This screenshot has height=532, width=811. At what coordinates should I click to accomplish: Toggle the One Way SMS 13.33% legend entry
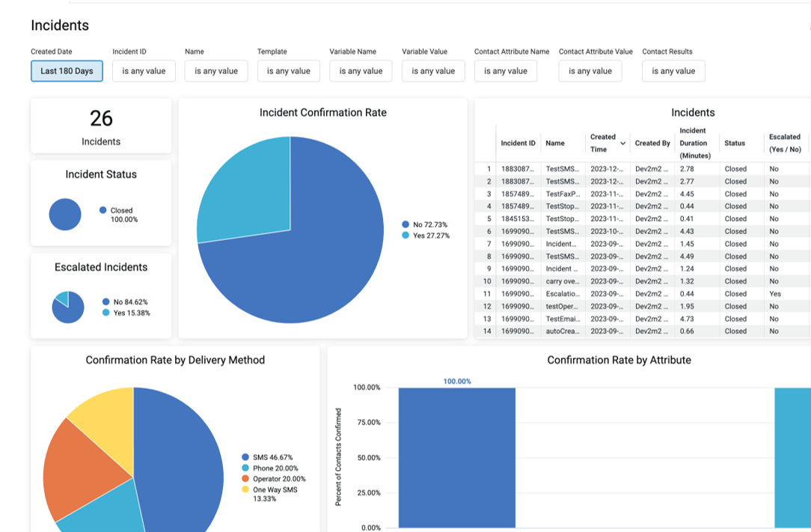click(269, 494)
